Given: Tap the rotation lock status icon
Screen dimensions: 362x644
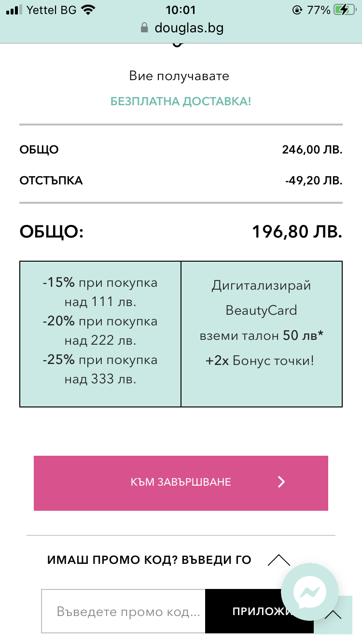Looking at the screenshot, I should click(297, 10).
